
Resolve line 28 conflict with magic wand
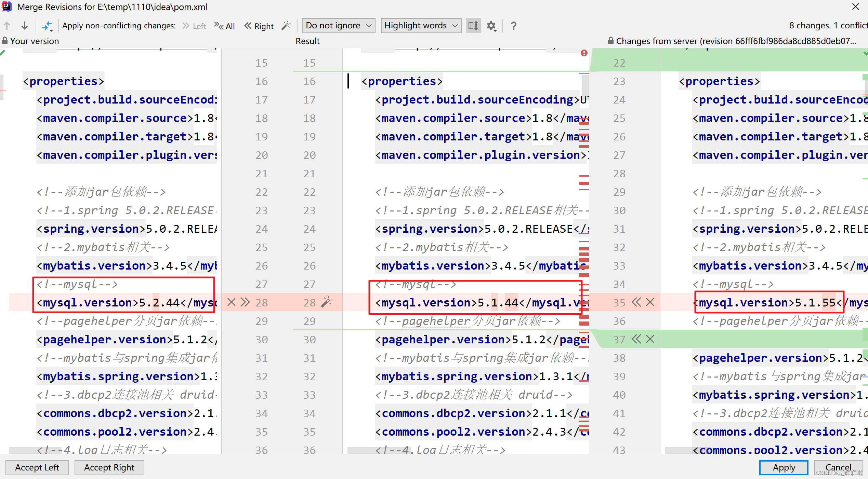(x=327, y=302)
